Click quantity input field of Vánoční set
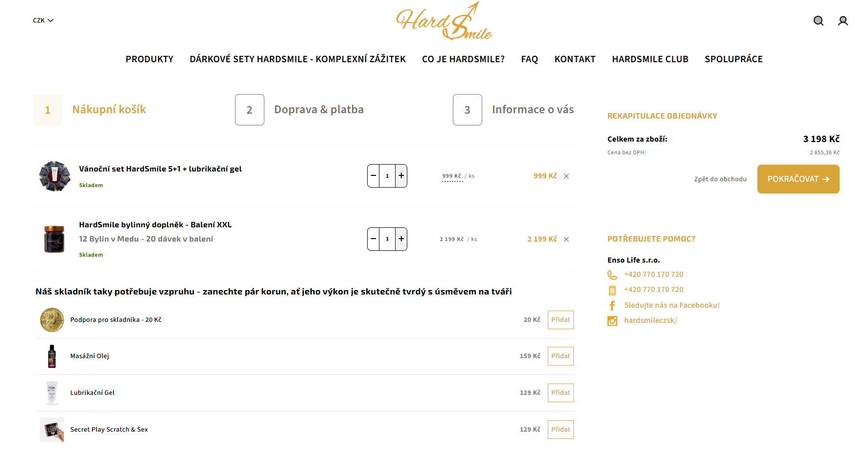The height and width of the screenshot is (462, 868). (387, 175)
